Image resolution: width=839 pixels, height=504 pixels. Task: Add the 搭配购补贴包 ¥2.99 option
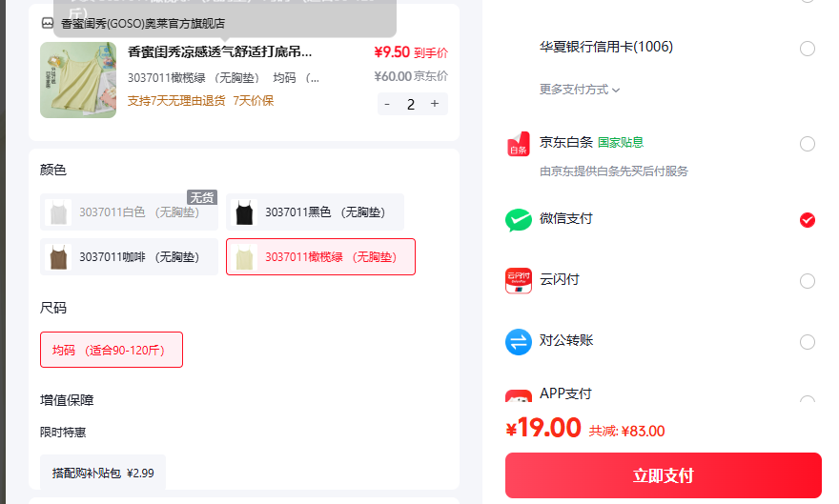pyautogui.click(x=103, y=472)
